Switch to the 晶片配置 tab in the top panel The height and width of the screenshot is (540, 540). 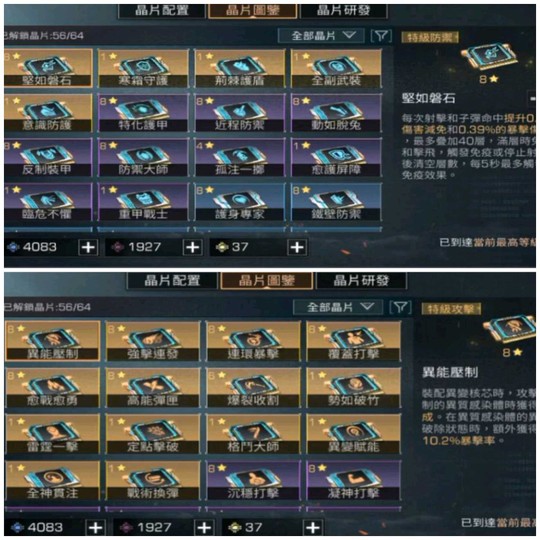point(162,10)
